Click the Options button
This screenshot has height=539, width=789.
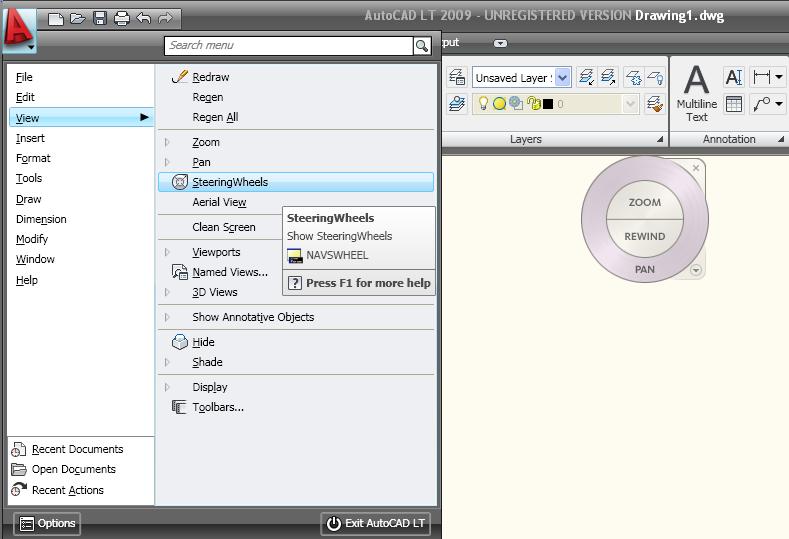47,523
